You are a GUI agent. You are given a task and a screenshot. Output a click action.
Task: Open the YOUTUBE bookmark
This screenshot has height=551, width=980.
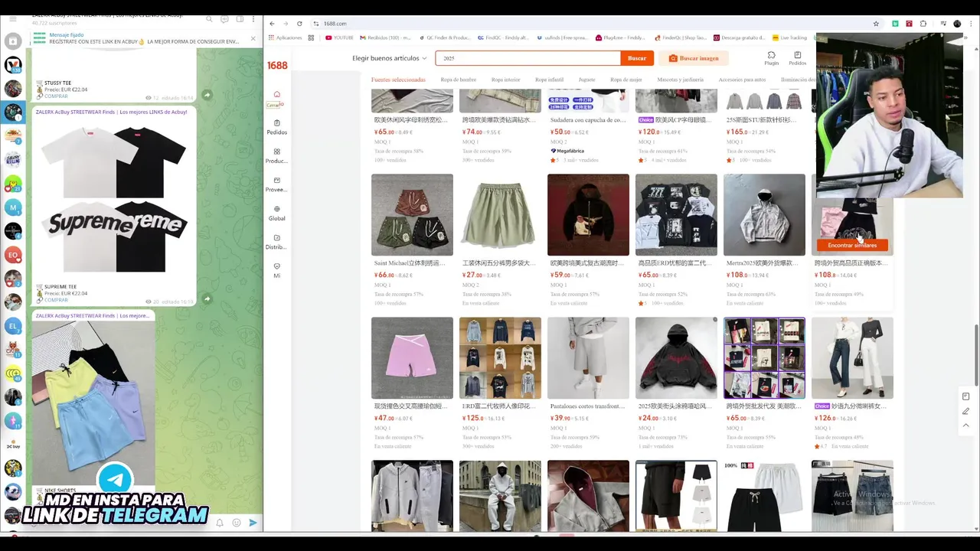coord(340,37)
